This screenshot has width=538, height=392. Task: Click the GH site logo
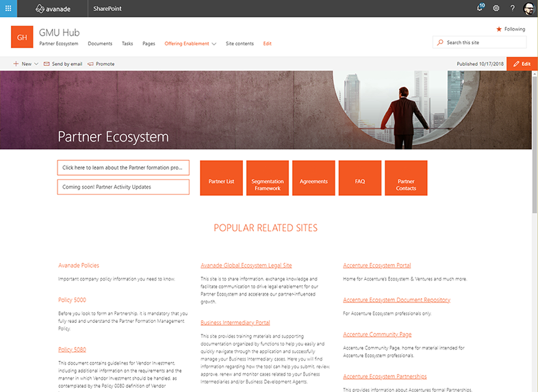[22, 37]
